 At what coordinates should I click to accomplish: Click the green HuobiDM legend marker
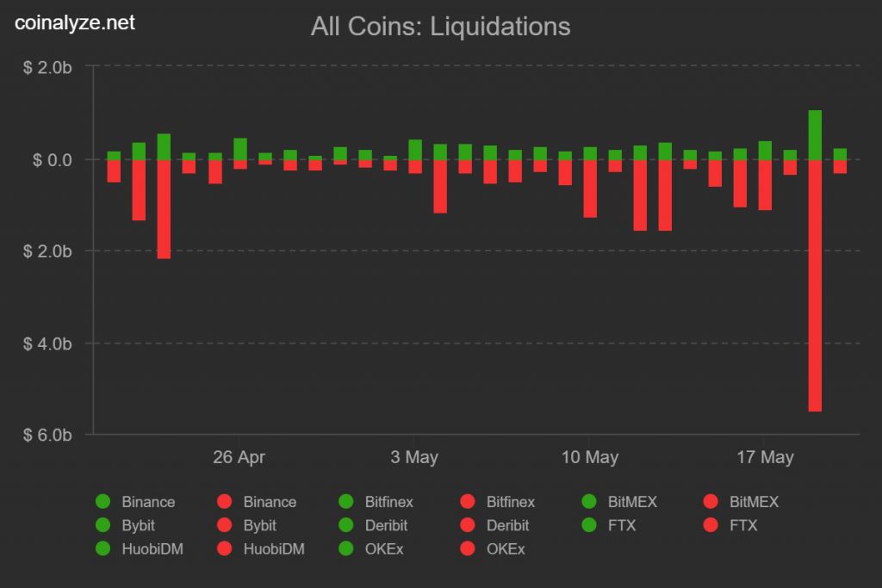[x=103, y=548]
